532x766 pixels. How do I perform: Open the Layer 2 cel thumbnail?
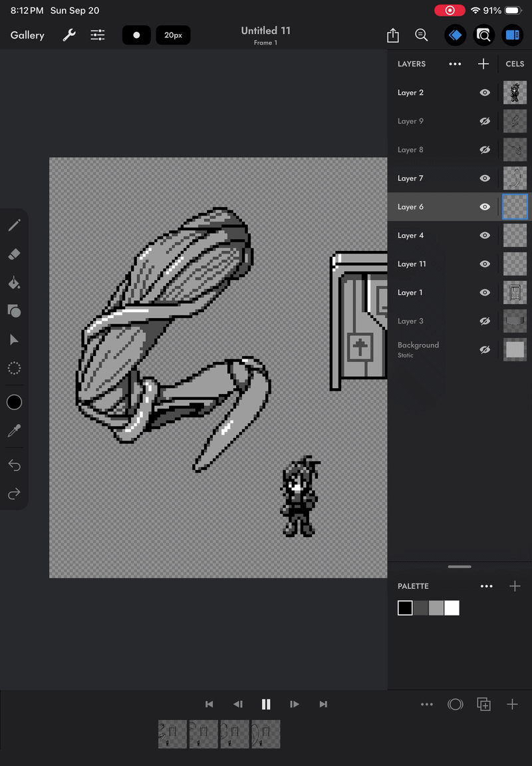(x=515, y=93)
